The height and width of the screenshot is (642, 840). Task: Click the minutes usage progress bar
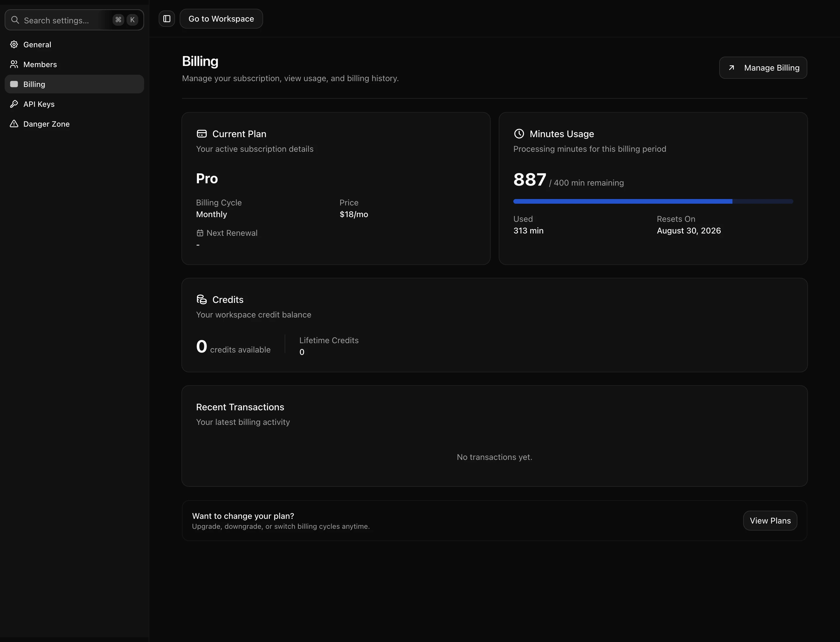pyautogui.click(x=653, y=201)
